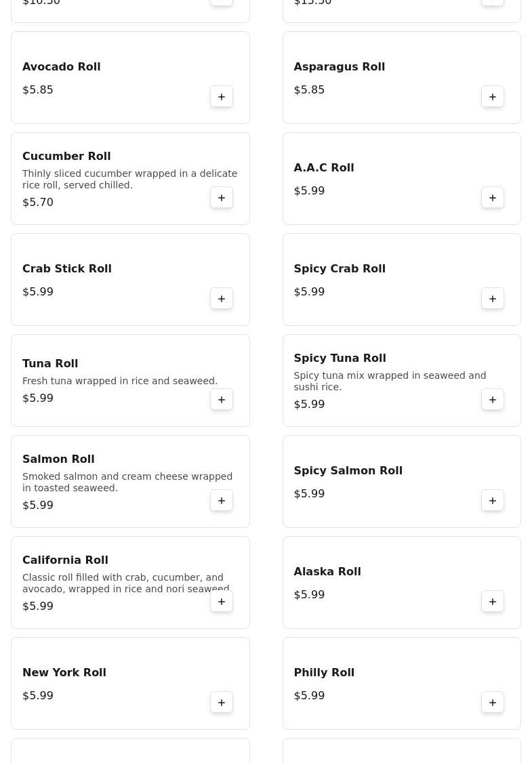Add Alaska Roll to the order
Viewport: 532px width, 763px height.
coord(493,602)
